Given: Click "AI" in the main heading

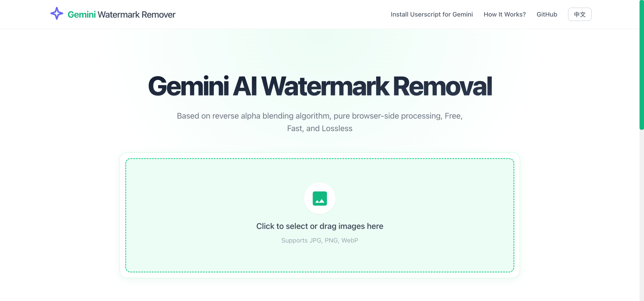Looking at the screenshot, I should (245, 86).
